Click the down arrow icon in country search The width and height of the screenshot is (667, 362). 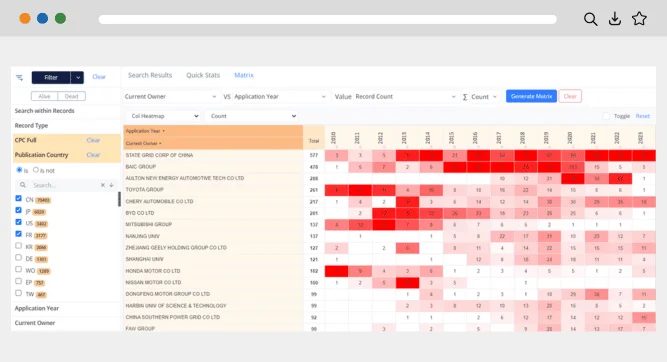pos(111,185)
